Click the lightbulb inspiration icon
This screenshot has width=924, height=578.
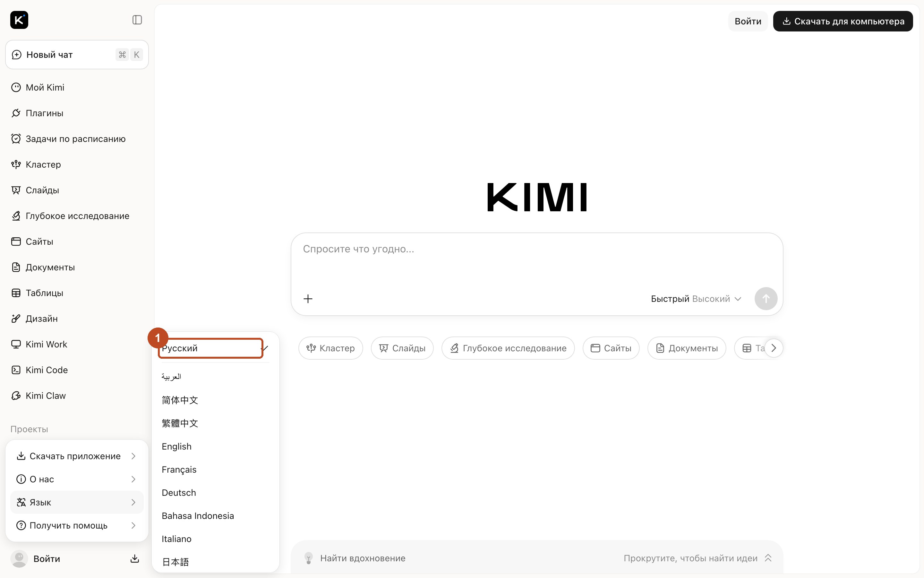(x=309, y=558)
